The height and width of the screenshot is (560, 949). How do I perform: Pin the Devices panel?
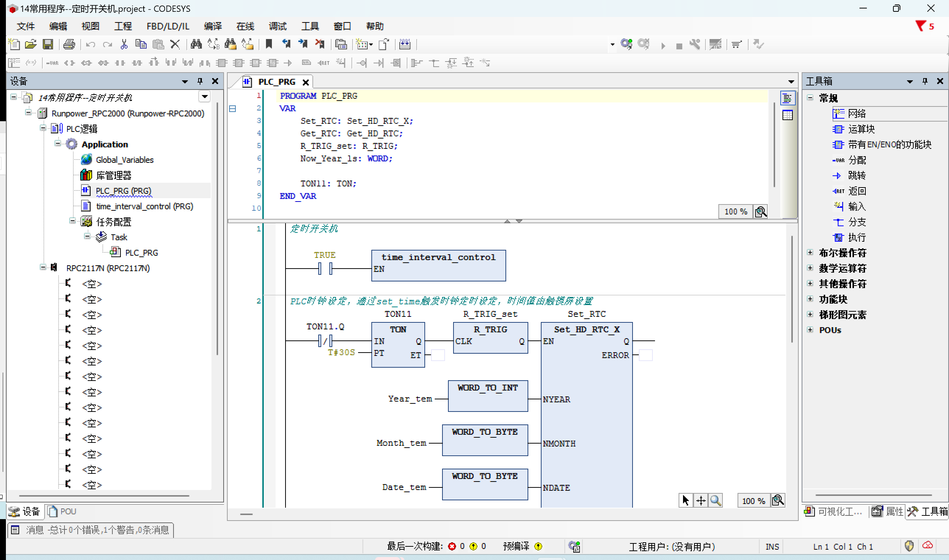coord(200,81)
